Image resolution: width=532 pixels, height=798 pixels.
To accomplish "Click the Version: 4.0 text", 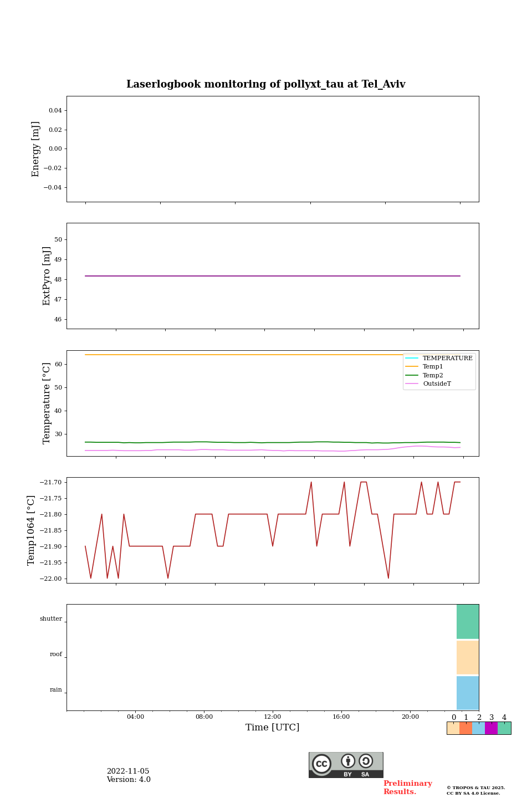I will coord(129,780).
